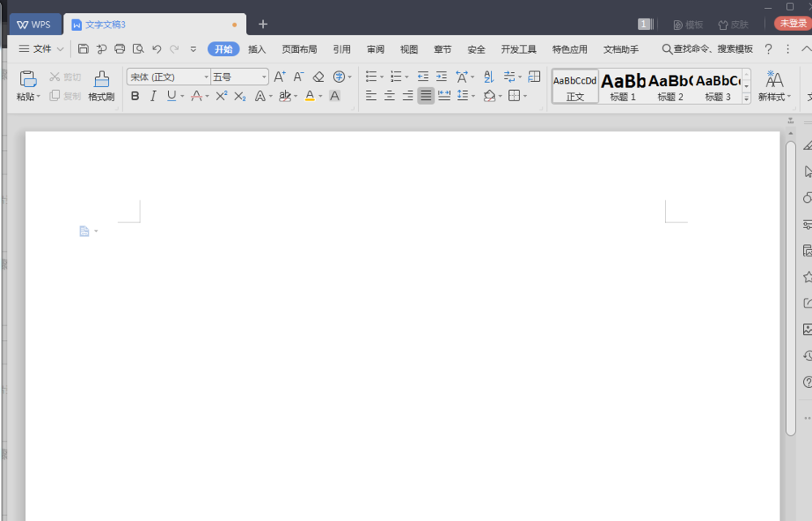The width and height of the screenshot is (812, 521).
Task: Click the 查找命令、搜索模板 search box
Action: 707,50
